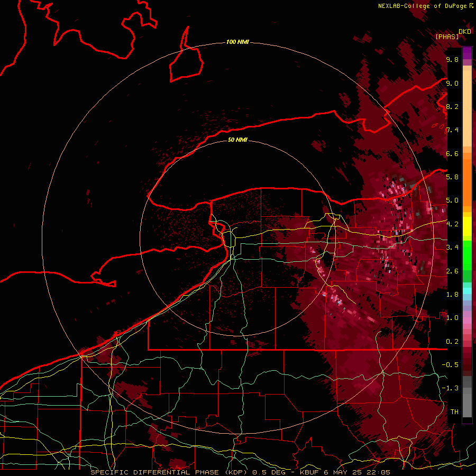The height and width of the screenshot is (476, 476).
Task: Pick the orange swatch on the color bar
Action: click(467, 182)
